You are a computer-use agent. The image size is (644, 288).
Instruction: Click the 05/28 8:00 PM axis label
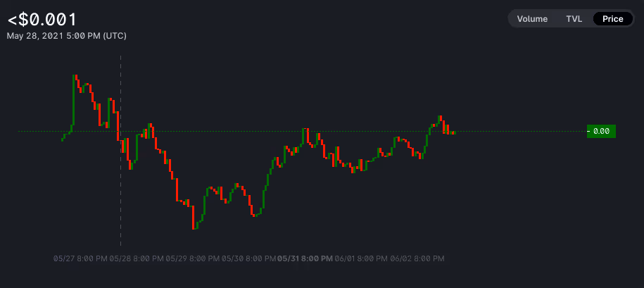pos(137,258)
